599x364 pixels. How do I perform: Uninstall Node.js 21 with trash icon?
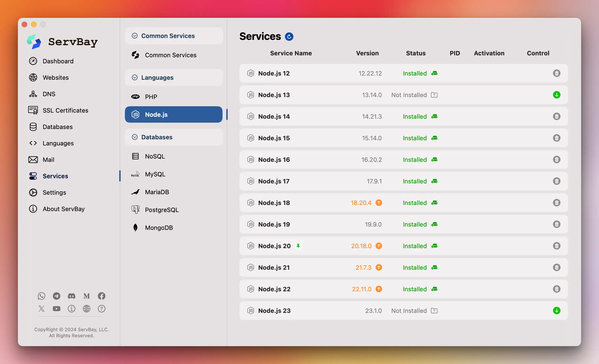557,268
